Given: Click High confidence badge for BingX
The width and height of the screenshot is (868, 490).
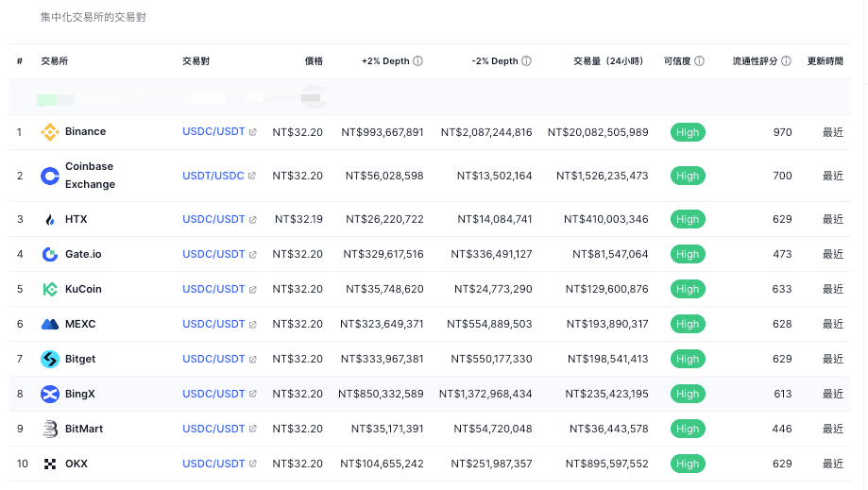Looking at the screenshot, I should (688, 394).
